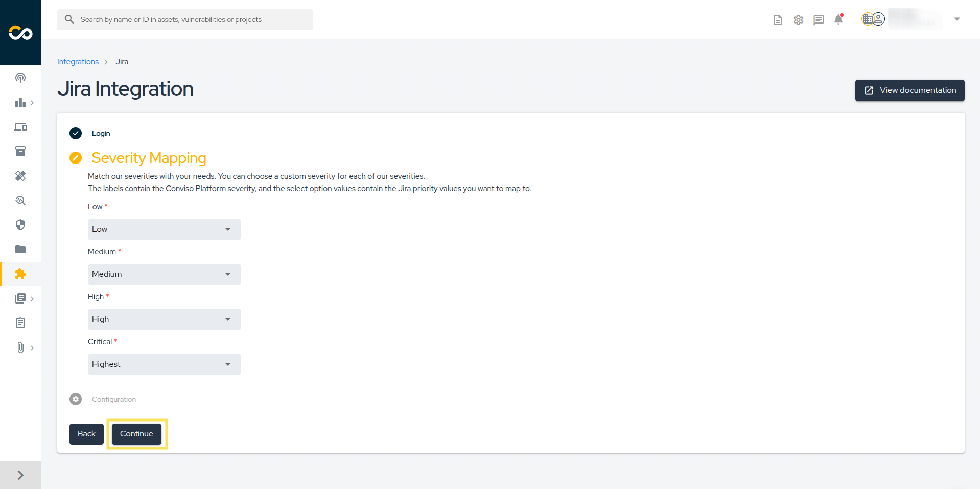Image resolution: width=980 pixels, height=489 pixels.
Task: Click the shield icon in sidebar
Action: coord(20,225)
